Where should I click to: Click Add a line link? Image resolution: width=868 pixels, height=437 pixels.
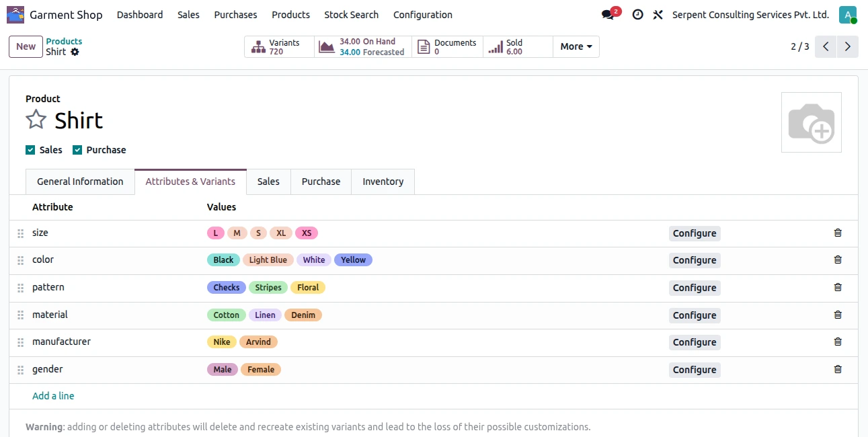[x=53, y=396]
